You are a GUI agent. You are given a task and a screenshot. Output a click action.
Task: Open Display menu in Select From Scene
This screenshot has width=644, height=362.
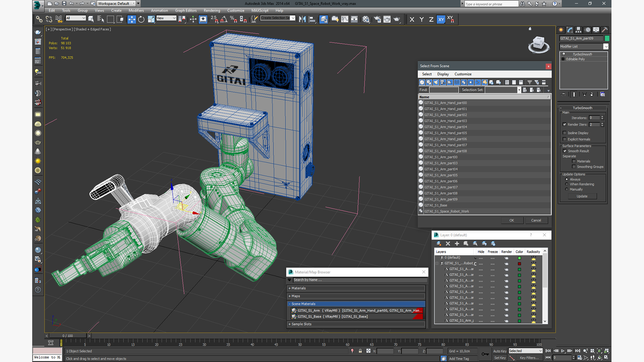pyautogui.click(x=443, y=74)
